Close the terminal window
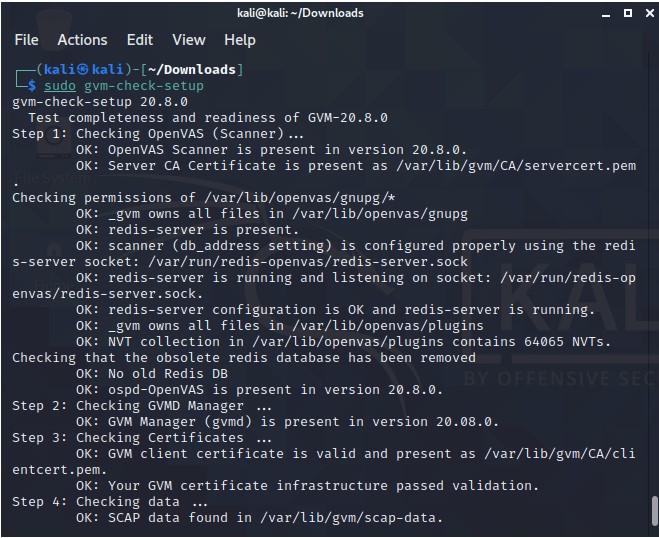This screenshot has height=538, width=659. pyautogui.click(x=649, y=13)
